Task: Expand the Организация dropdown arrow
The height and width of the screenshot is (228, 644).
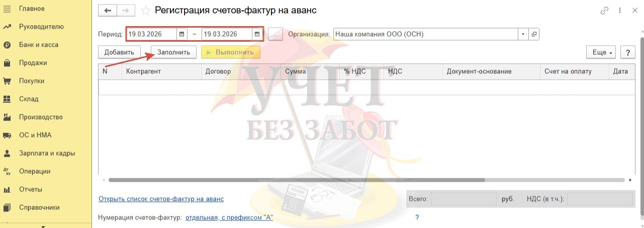Action: point(523,34)
